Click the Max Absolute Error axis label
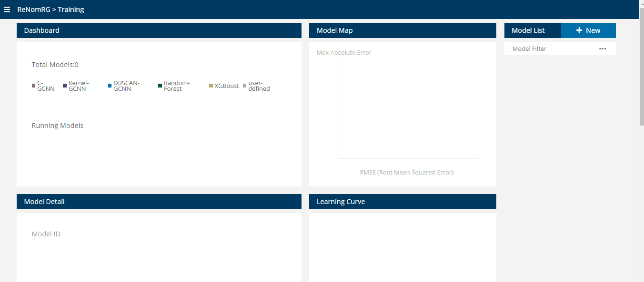The image size is (644, 282). (344, 53)
